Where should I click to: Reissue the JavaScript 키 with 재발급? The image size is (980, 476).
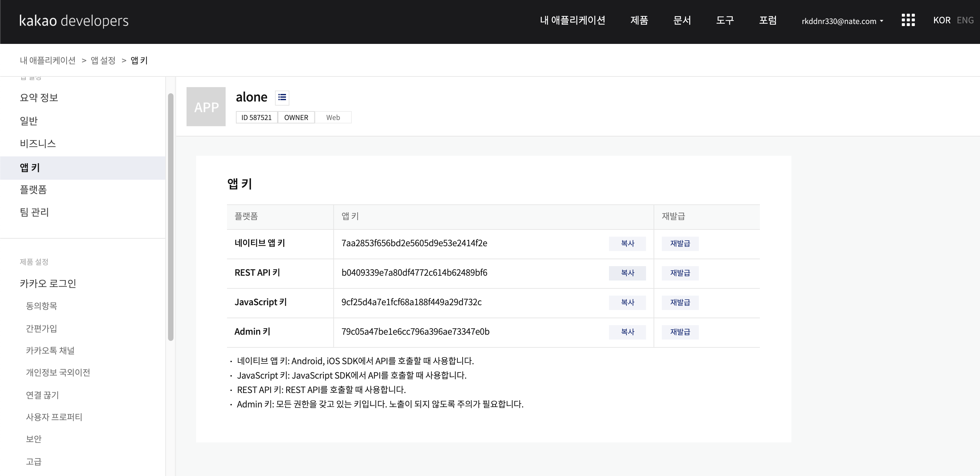680,302
